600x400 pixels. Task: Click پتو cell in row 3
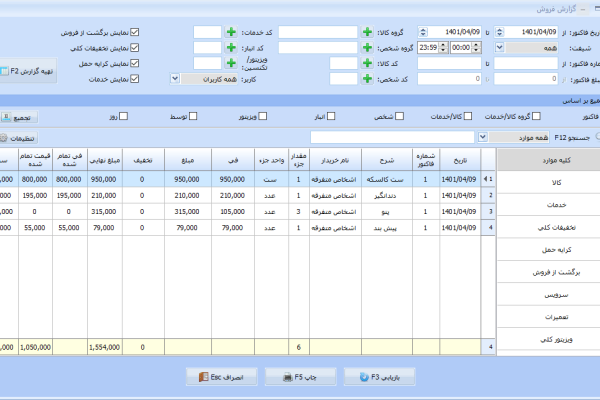[387, 211]
